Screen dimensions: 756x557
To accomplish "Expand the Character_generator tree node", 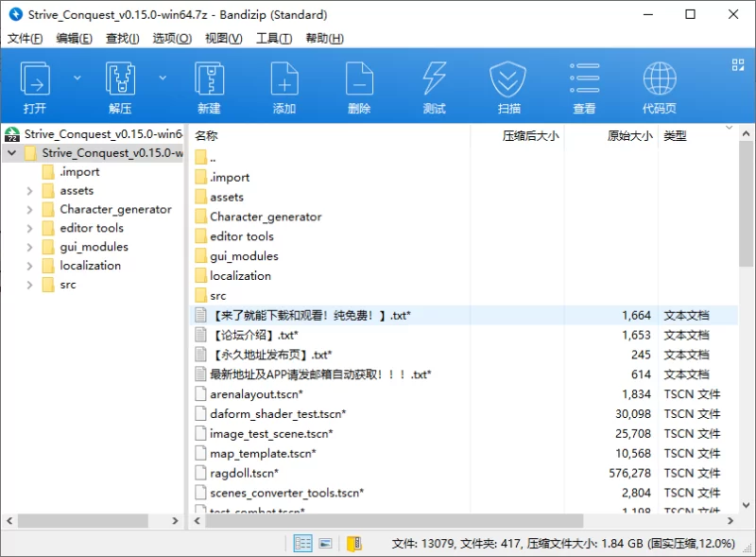I will pos(29,210).
